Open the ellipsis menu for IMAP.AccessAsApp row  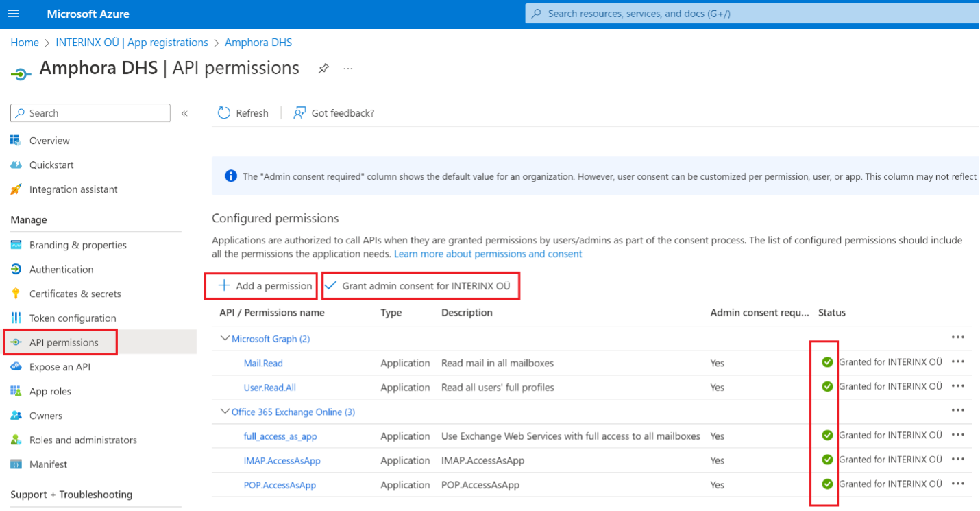pos(958,460)
